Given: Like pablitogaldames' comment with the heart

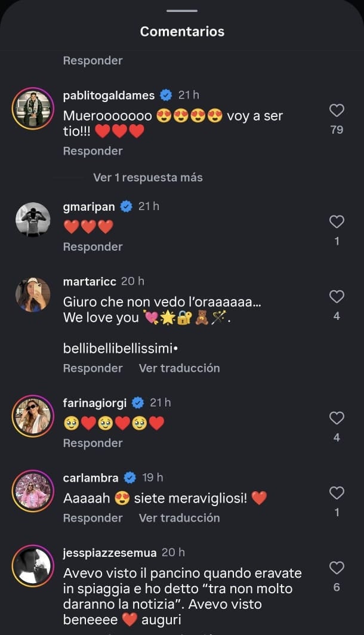Looking at the screenshot, I should 337,110.
